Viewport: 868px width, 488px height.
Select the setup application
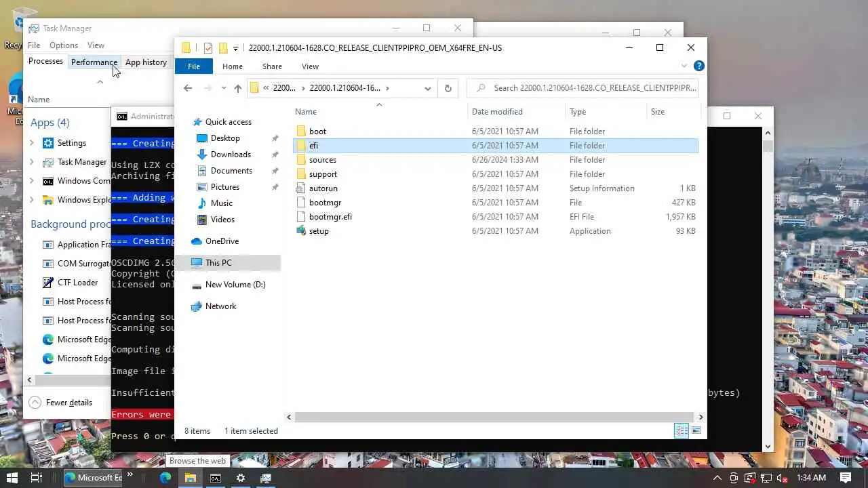pos(319,231)
